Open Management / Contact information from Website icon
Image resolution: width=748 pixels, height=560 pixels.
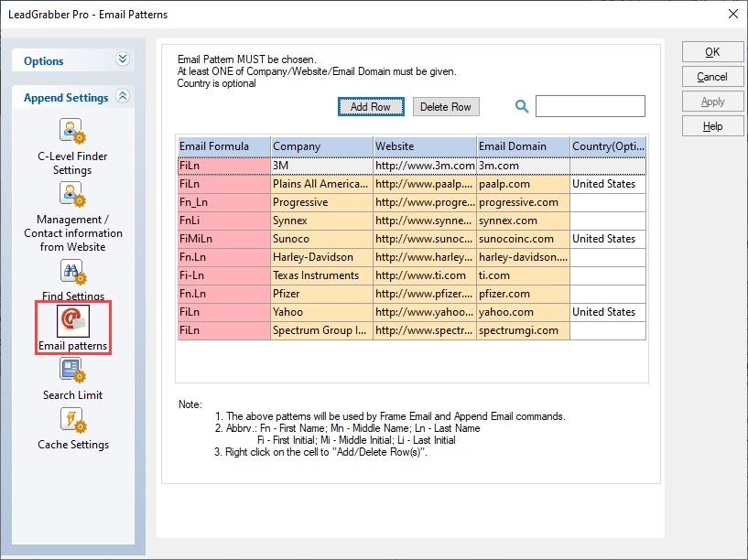[x=72, y=195]
